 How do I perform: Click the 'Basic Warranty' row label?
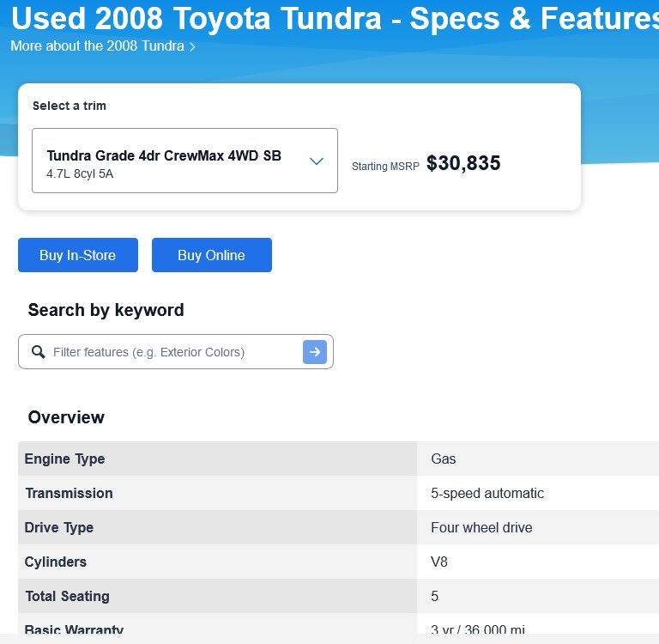tap(74, 629)
